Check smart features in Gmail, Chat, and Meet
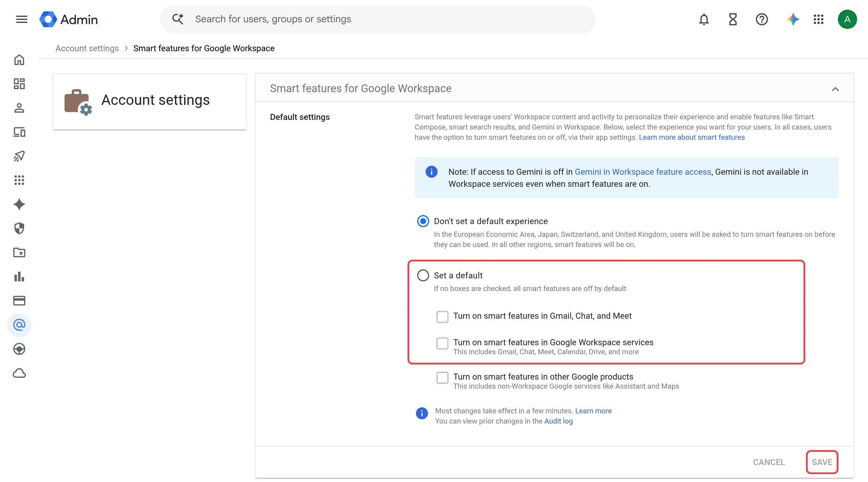This screenshot has width=868, height=482. tap(442, 317)
